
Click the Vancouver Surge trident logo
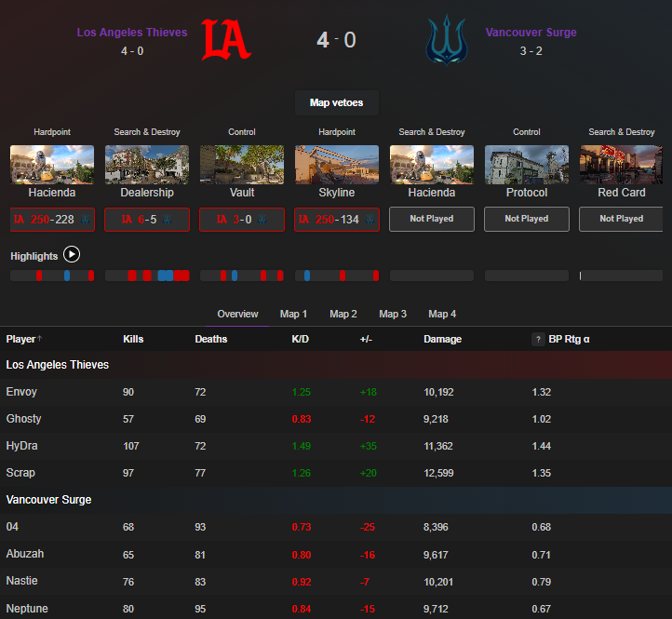tap(447, 40)
